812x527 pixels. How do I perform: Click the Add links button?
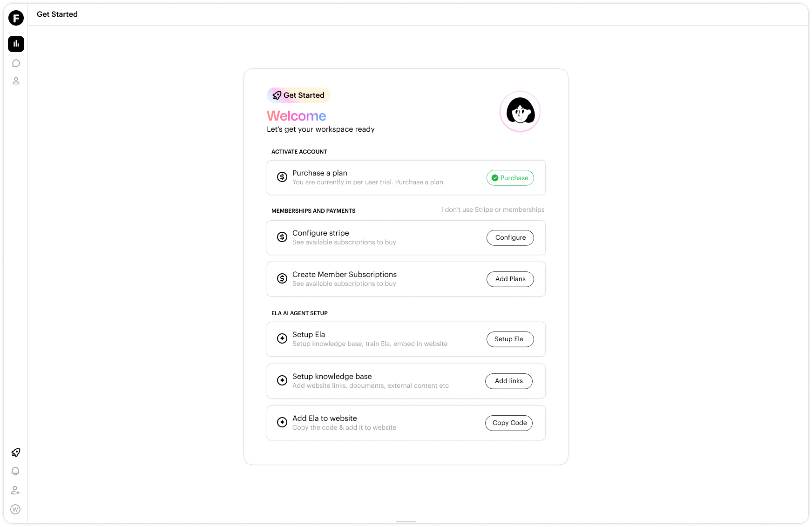tap(509, 381)
